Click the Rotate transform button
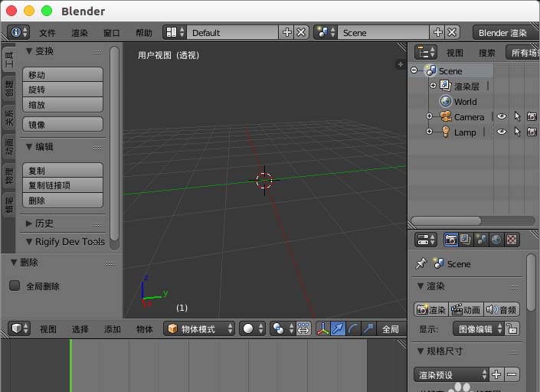This screenshot has width=540, height=392. tap(63, 90)
